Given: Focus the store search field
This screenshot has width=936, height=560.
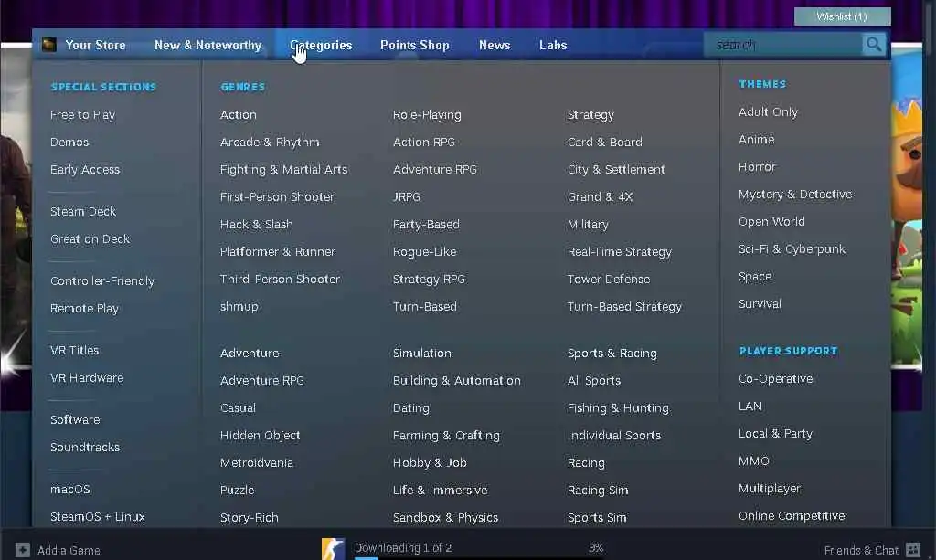Looking at the screenshot, I should click(x=783, y=45).
